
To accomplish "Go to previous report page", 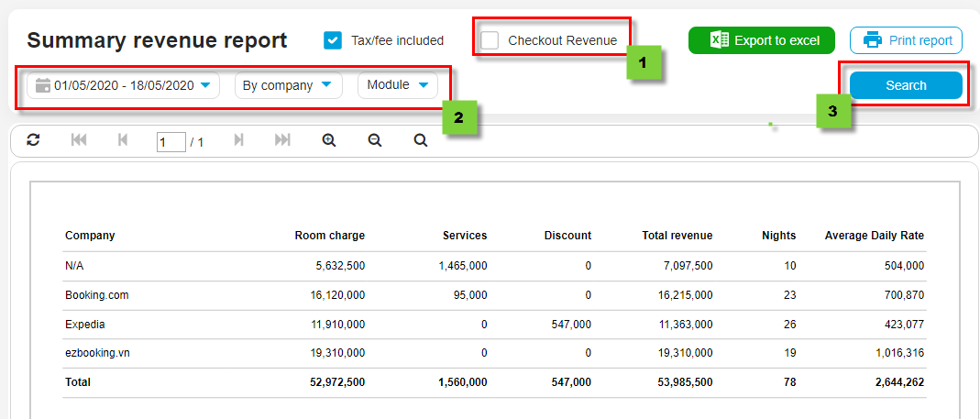I will coord(123,140).
